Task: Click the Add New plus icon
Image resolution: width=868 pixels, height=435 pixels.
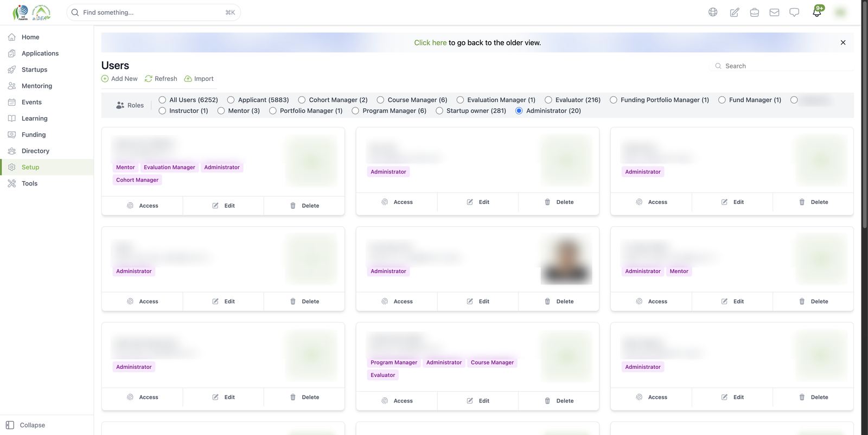Action: tap(105, 79)
